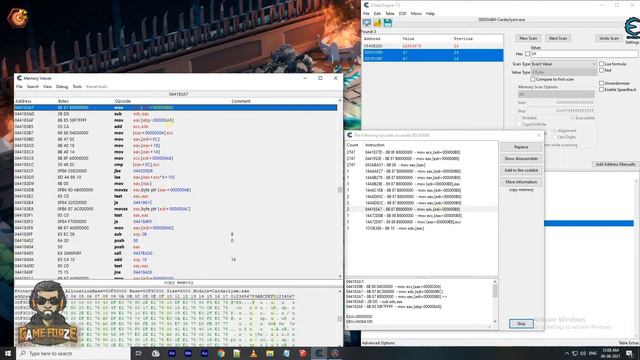Screen dimensions: 640x360
Task: Click the Next Scan button
Action: (558, 38)
